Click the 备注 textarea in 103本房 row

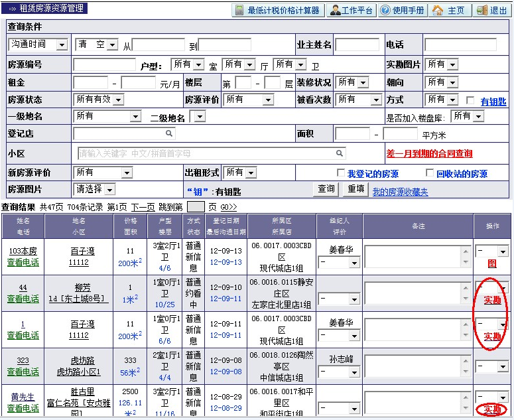[418, 256]
